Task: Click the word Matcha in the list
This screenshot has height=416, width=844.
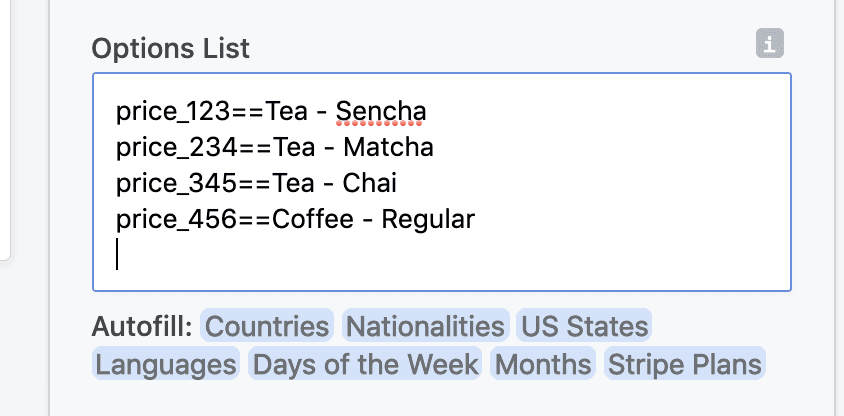Action: coord(388,147)
